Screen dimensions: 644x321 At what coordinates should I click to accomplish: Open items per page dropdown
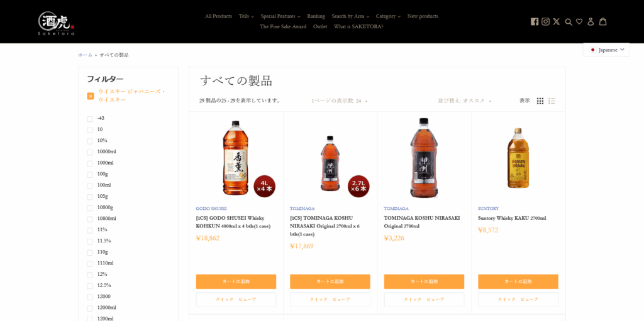339,101
